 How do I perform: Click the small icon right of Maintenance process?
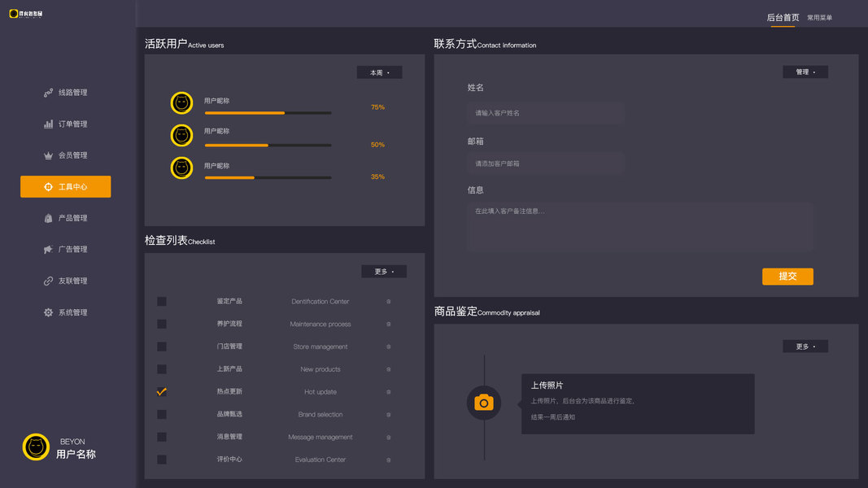coord(389,325)
